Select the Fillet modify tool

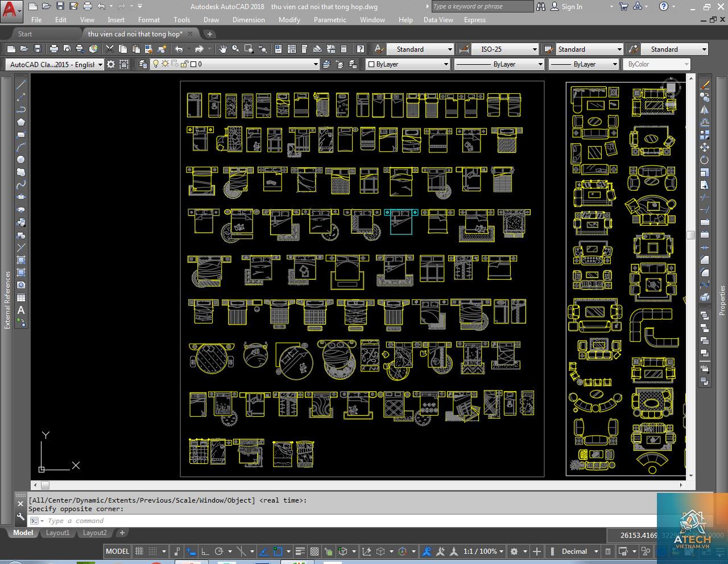705,272
